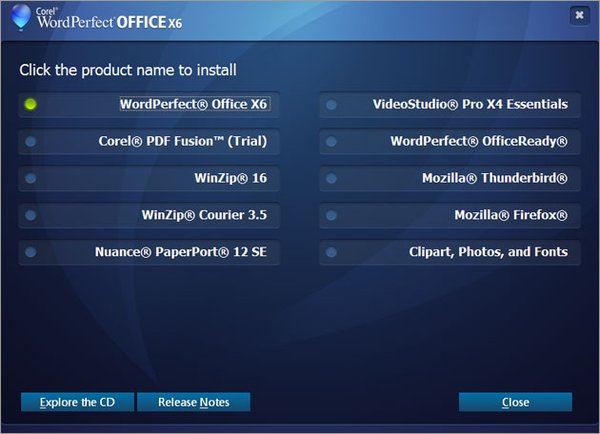This screenshot has height=434, width=600.
Task: Click indicator dot beside Mozilla Thunderbird
Action: (331, 178)
